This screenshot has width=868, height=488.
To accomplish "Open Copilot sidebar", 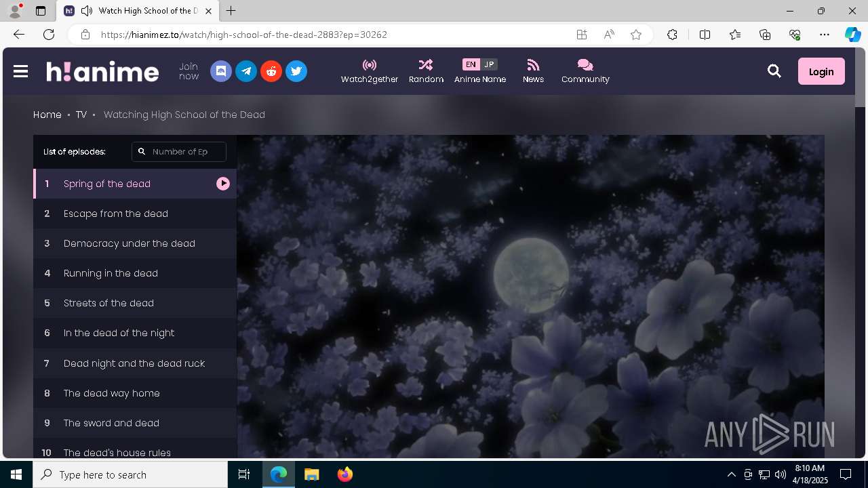I will 853,35.
